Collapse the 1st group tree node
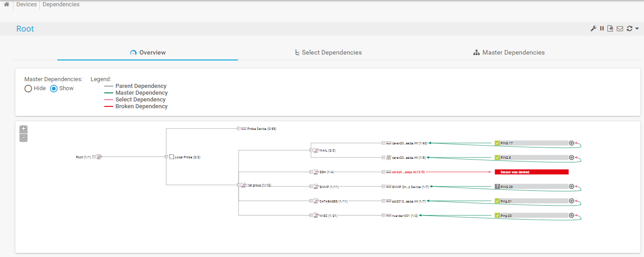 [239, 185]
